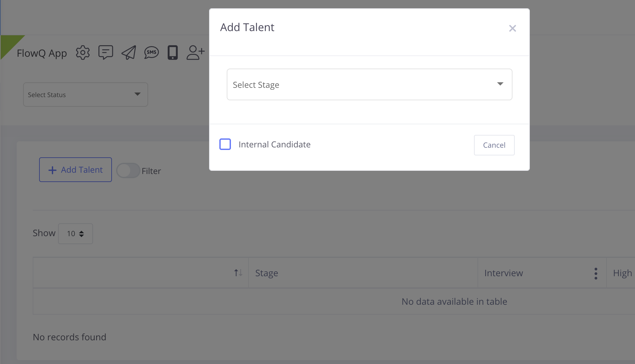Click the paper plane send icon

[x=129, y=53]
